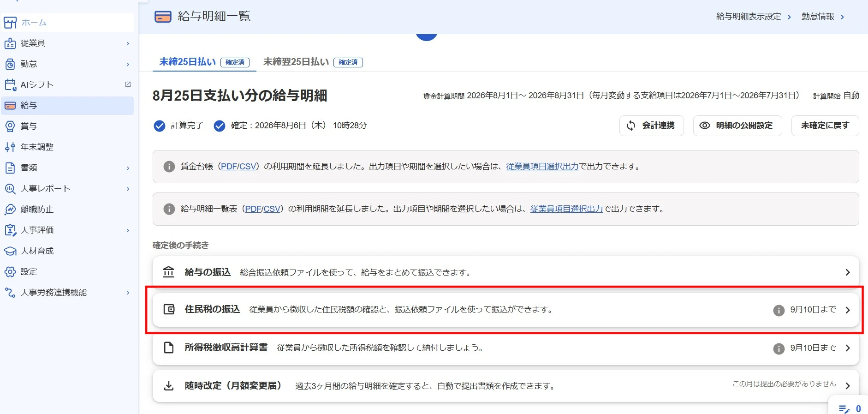Open the 給与明細表示設定 link
Viewport: 868px width, 414px height.
[x=754, y=17]
